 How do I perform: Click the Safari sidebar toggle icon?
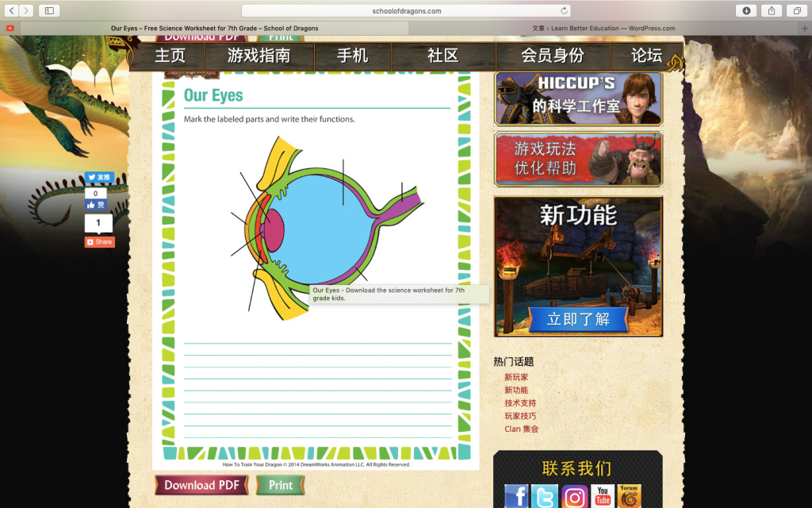click(48, 10)
